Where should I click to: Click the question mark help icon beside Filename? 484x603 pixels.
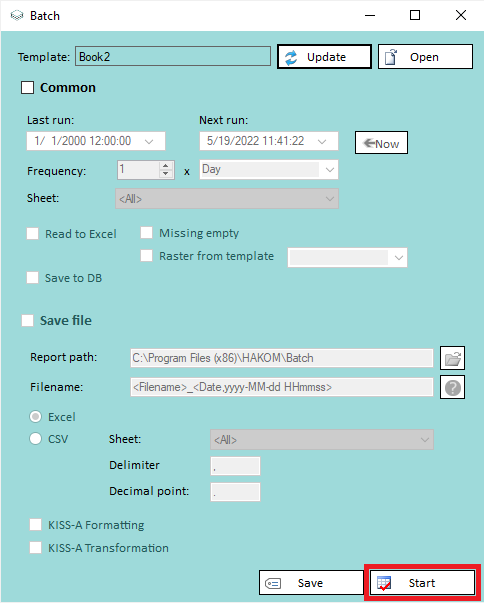[452, 388]
